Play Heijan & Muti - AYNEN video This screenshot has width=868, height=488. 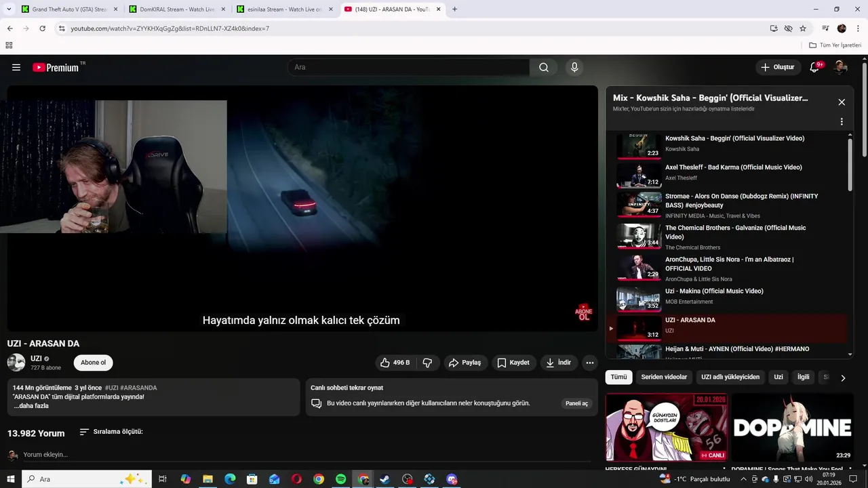coord(726,351)
